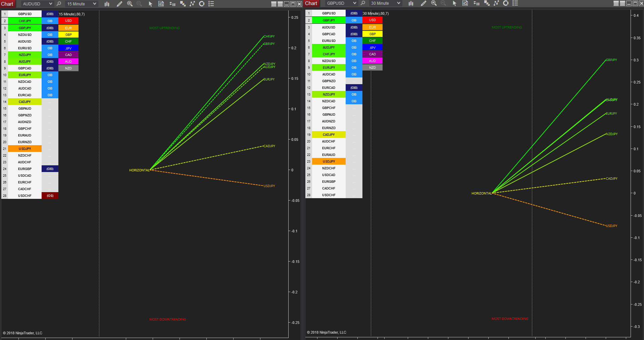Click the magenta AUD swatch in right chart
The image size is (644, 340).
(x=373, y=61)
